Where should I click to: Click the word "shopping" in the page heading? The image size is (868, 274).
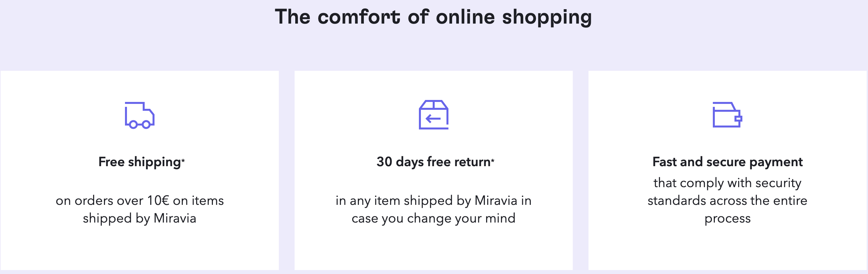[547, 17]
